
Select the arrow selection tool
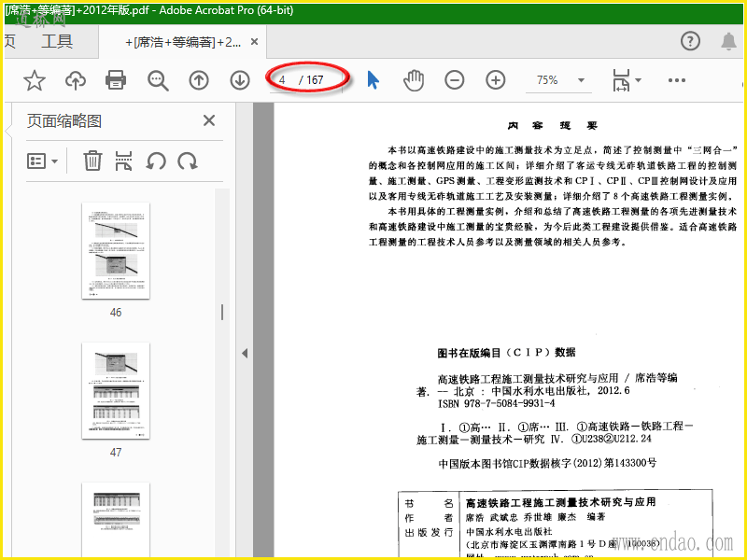coord(373,80)
